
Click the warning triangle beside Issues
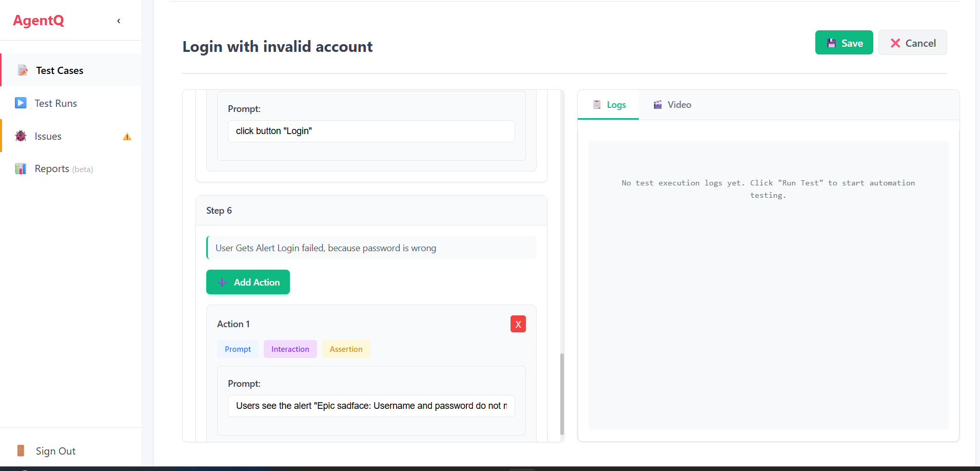(127, 137)
